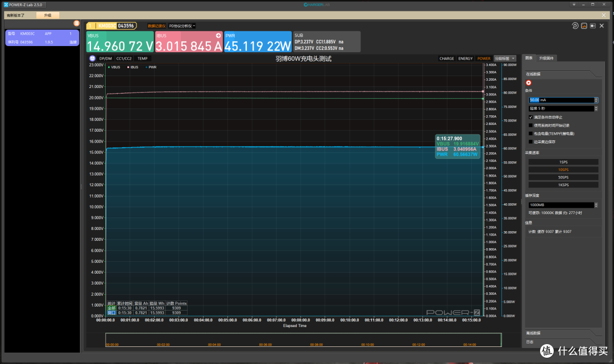The image size is (614, 364).
Task: Switch to the 升级固件 tab
Action: (x=546, y=58)
